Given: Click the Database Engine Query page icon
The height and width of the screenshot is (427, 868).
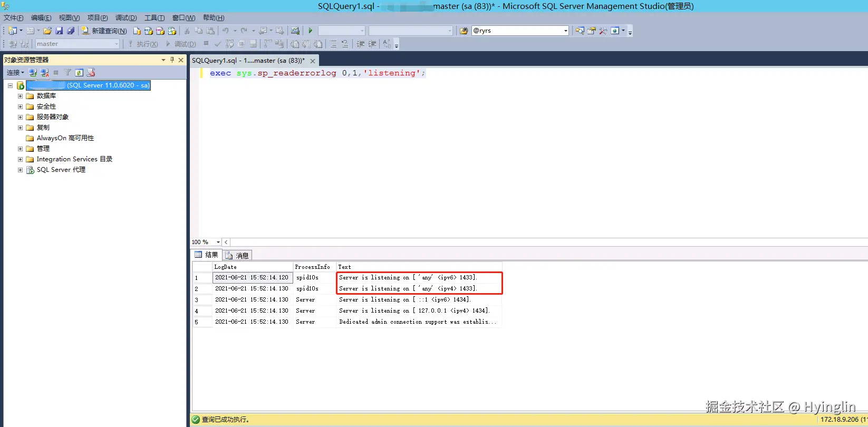Looking at the screenshot, I should coord(137,31).
